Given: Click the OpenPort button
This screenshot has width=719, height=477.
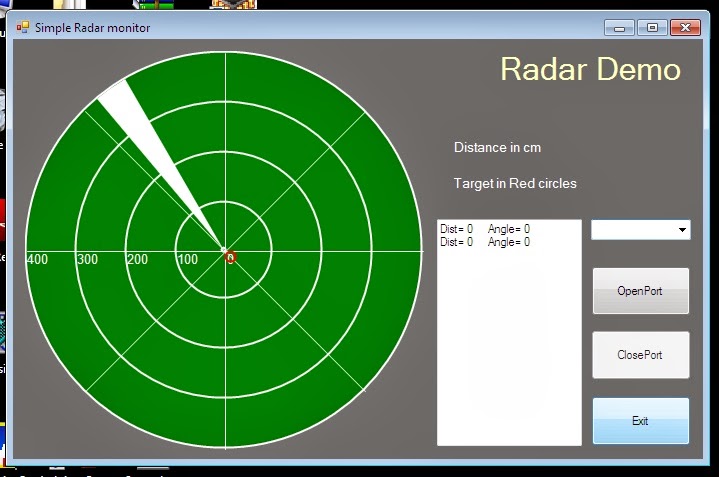Looking at the screenshot, I should (x=641, y=291).
